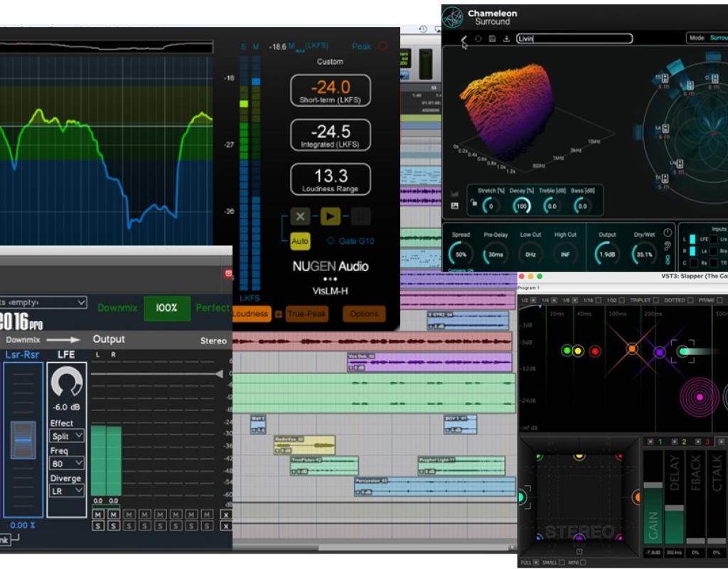728x569 pixels.
Task: Click the edit pencil icon in Chameleon
Action: (x=464, y=39)
